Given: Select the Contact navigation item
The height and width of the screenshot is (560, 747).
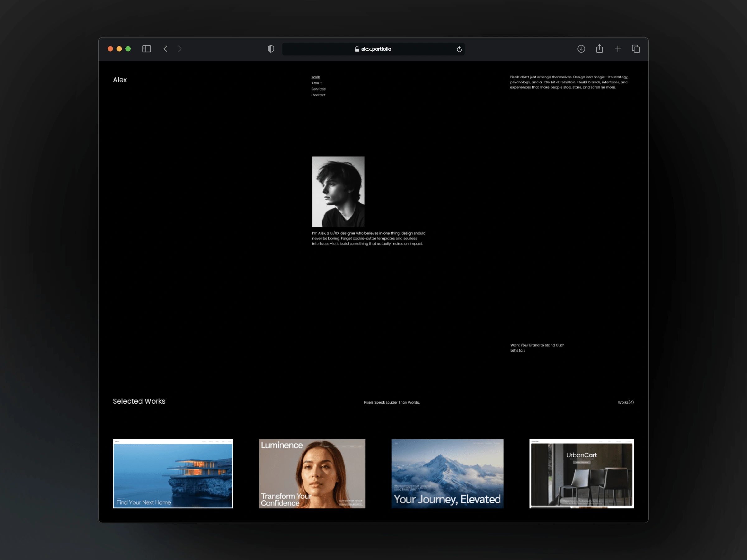Looking at the screenshot, I should pyautogui.click(x=319, y=95).
